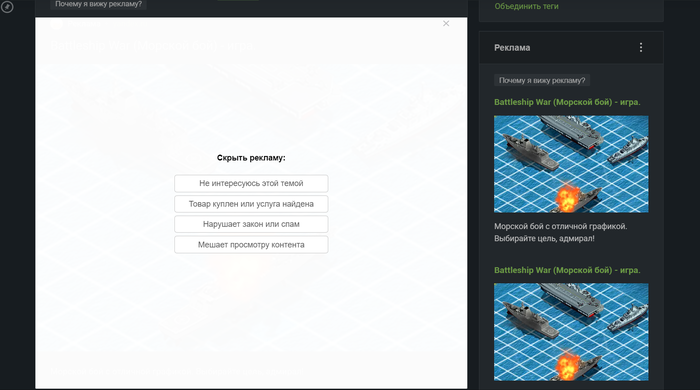Choose 'Не интересуюсь этой темой' option

coord(251,183)
